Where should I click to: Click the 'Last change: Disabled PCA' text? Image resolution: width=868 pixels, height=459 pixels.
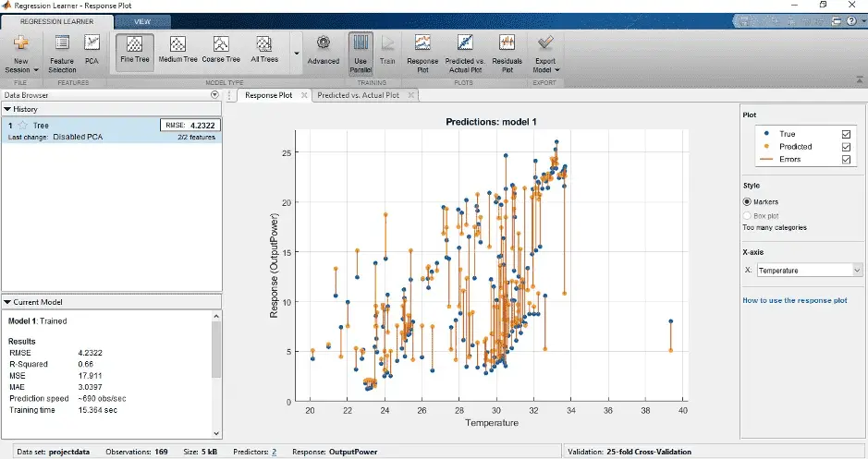click(x=55, y=137)
